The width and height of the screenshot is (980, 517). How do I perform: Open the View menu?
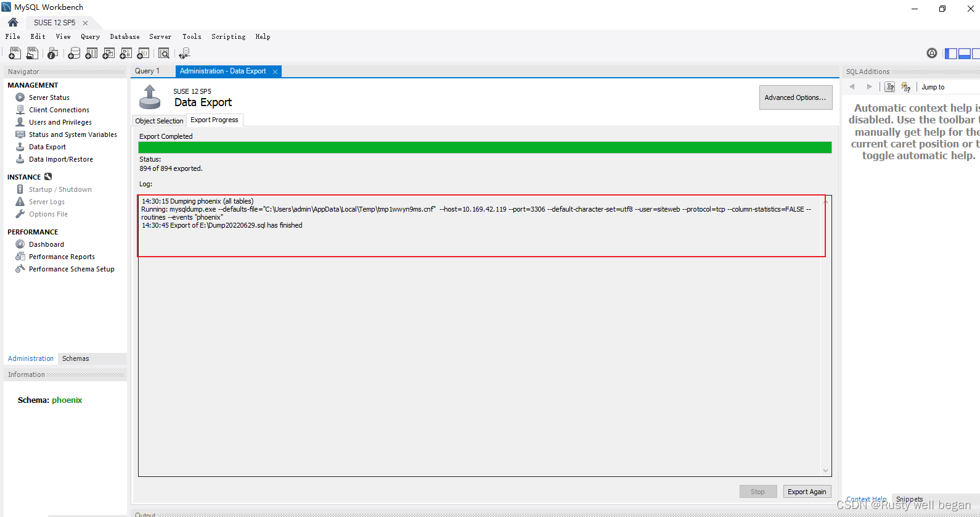(x=63, y=36)
